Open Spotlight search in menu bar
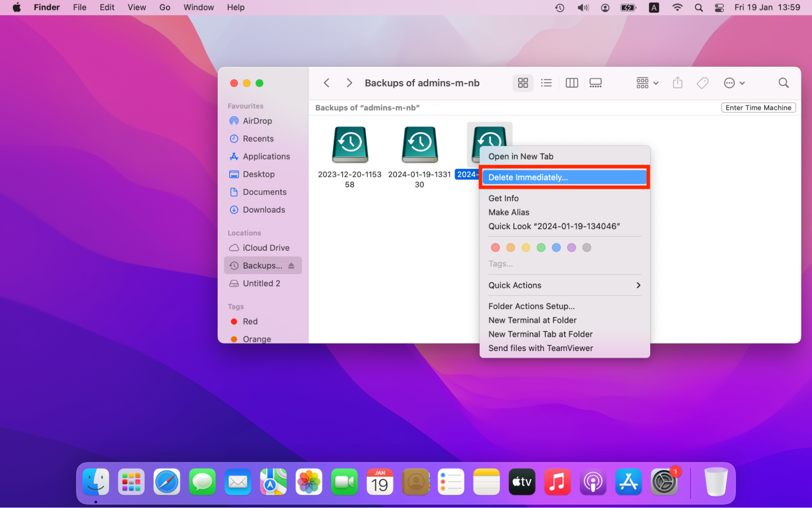 (699, 7)
